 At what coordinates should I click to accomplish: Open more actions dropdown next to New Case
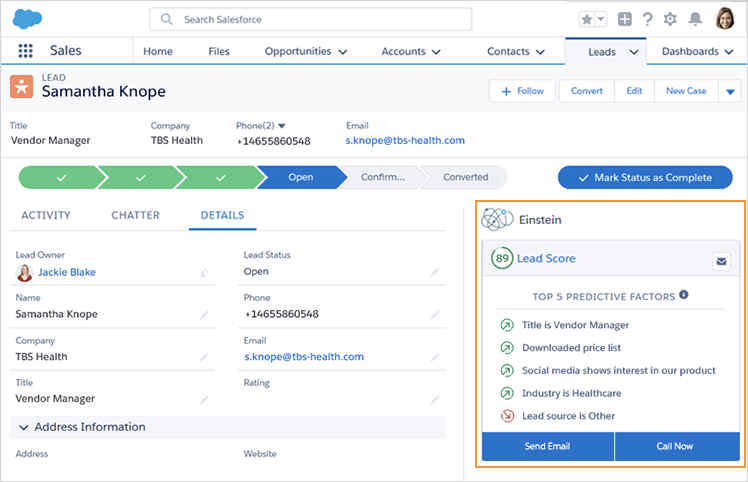coord(730,91)
